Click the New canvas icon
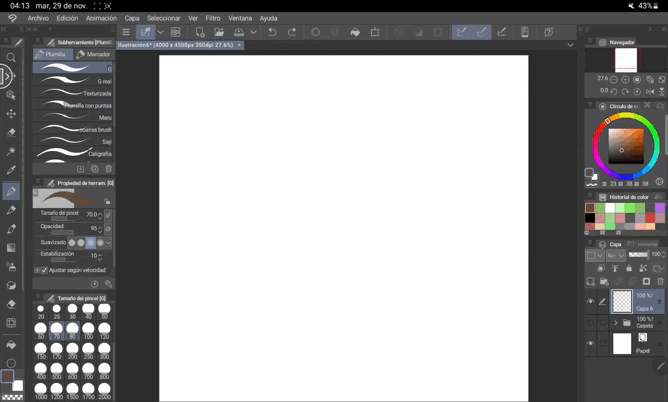Image resolution: width=668 pixels, height=402 pixels. coord(199,32)
